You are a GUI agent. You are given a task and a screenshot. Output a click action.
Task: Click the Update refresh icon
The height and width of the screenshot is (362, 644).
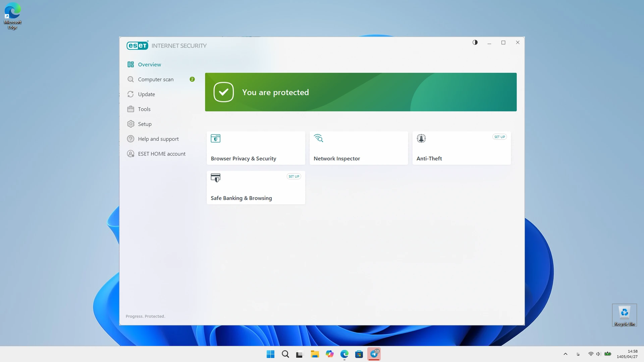(x=130, y=94)
